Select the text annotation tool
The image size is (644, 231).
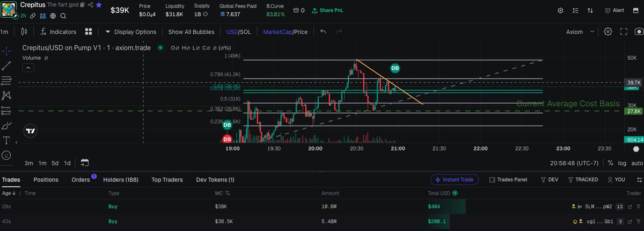(x=6, y=140)
